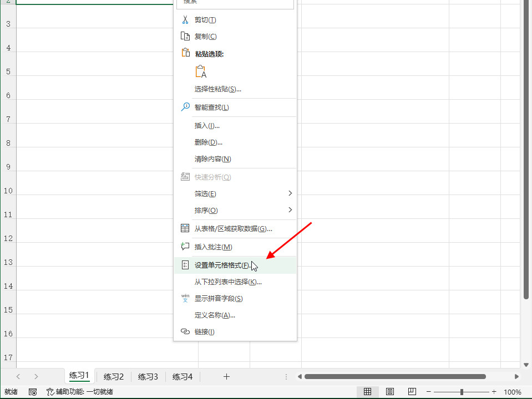Click the zoom out minus button
The width and height of the screenshot is (532, 399).
click(428, 392)
